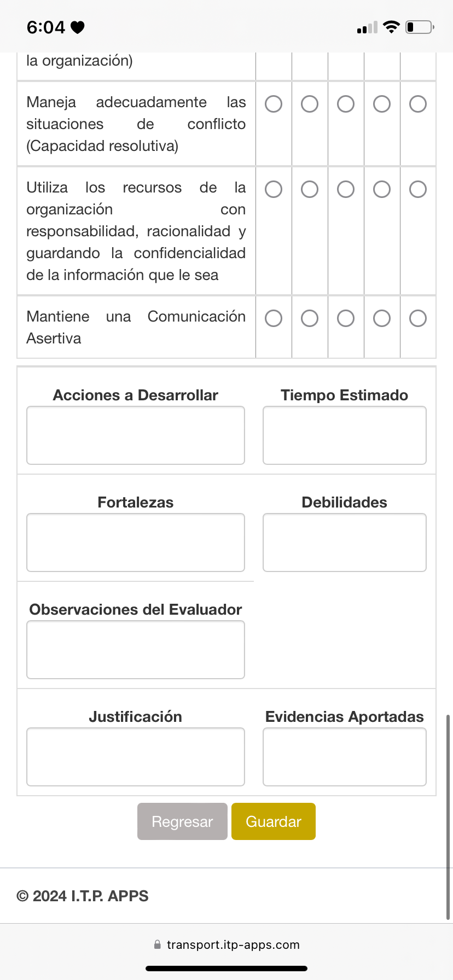Tap the transport.itp-apps.com address bar
The height and width of the screenshot is (980, 453).
pos(233,944)
